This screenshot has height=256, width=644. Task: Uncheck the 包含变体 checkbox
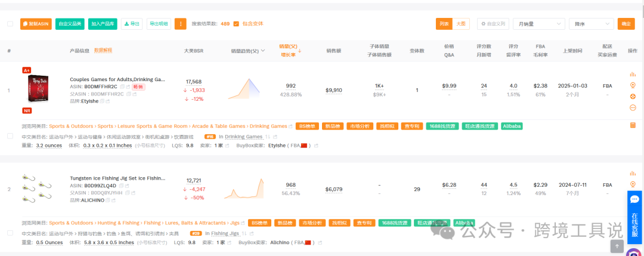[236, 24]
